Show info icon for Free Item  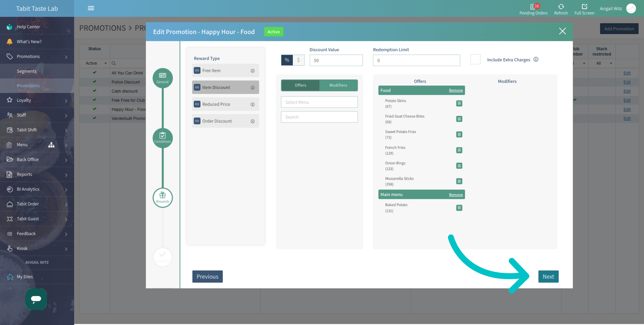(252, 71)
